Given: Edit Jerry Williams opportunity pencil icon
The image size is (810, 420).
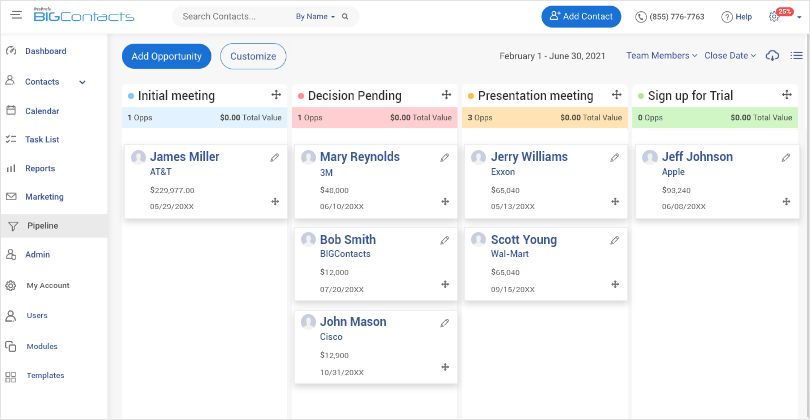Looking at the screenshot, I should point(615,158).
